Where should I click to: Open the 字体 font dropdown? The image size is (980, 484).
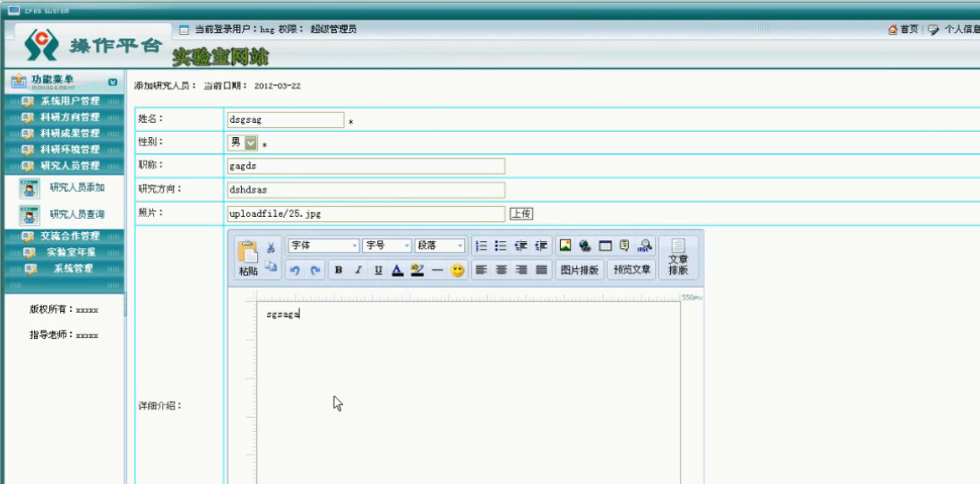(x=323, y=246)
